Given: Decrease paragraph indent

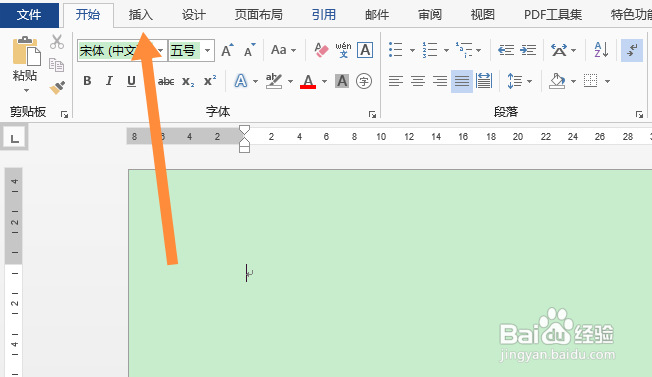Looking at the screenshot, I should coord(506,50).
